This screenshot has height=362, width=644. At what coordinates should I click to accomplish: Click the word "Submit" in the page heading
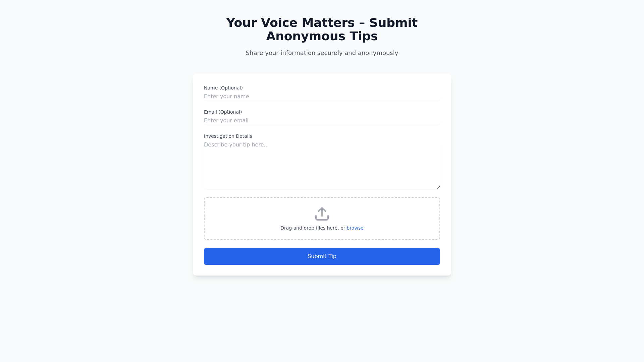coord(393,23)
